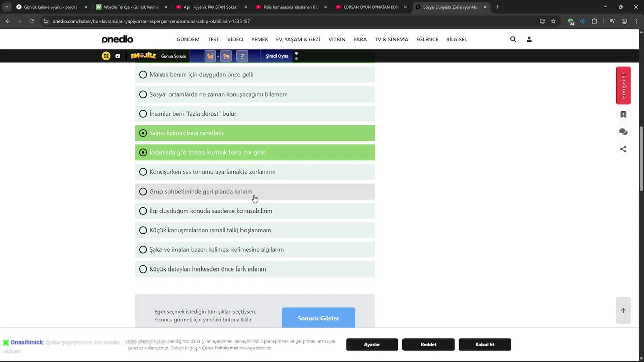Open the PARA menu
This screenshot has width=644, height=362.
point(360,39)
